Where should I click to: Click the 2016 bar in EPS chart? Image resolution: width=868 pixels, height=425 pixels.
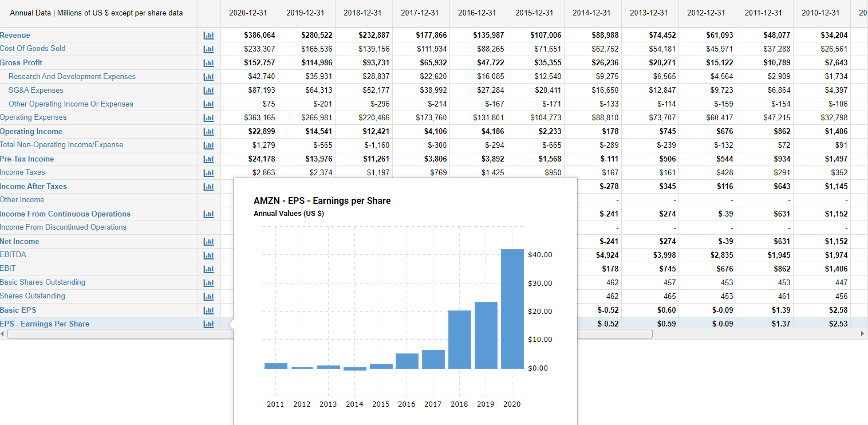click(x=407, y=360)
